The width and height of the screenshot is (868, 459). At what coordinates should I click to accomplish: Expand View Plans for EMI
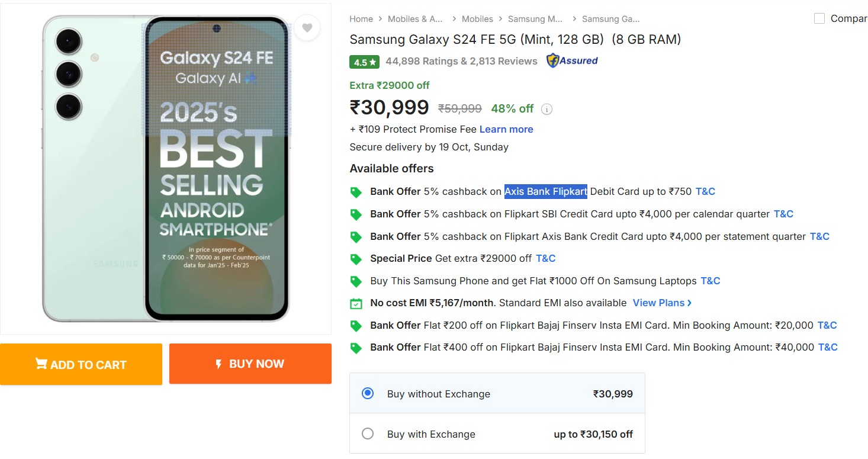[x=662, y=303]
